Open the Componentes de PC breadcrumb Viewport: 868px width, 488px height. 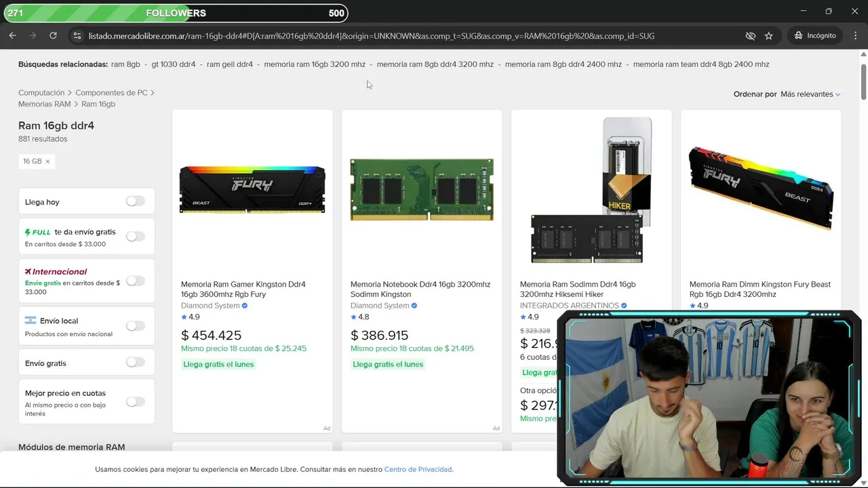point(111,93)
